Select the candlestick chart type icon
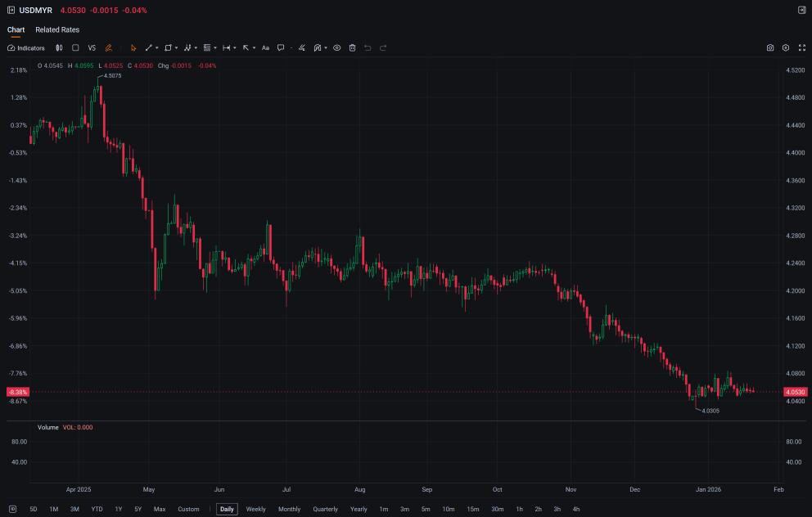The image size is (812, 517). click(x=59, y=48)
